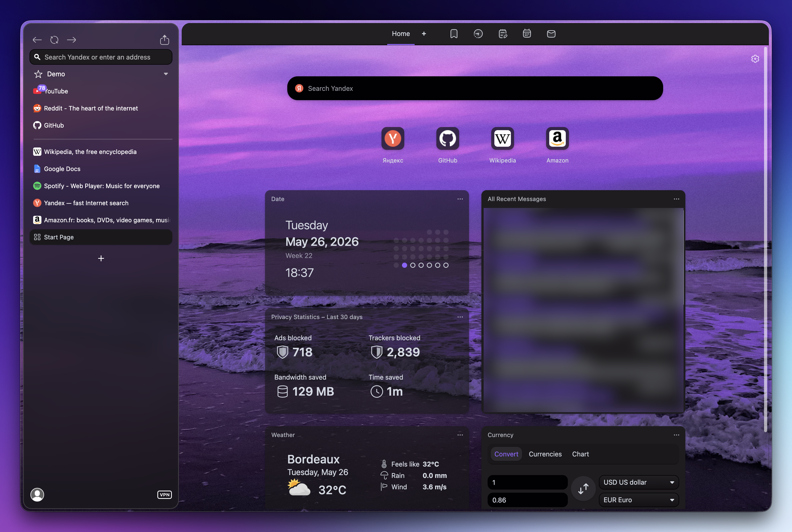
Task: Open All Recent Messages options menu
Action: (676, 199)
